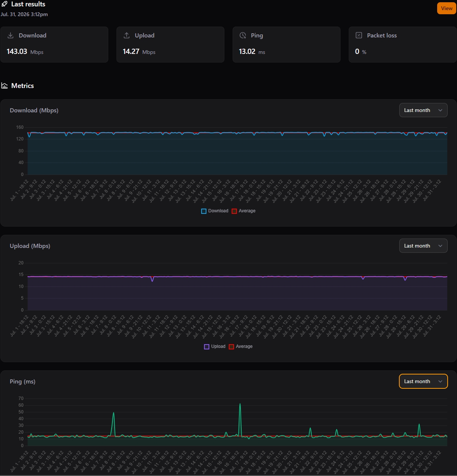Select the Upload 14.27 Mbps result card
457x476 pixels.
tap(170, 45)
